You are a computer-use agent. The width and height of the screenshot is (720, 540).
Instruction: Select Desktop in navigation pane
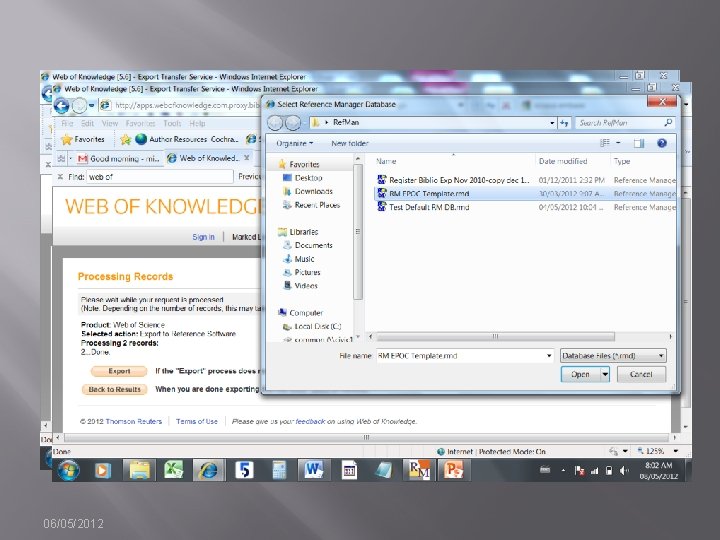(x=303, y=178)
